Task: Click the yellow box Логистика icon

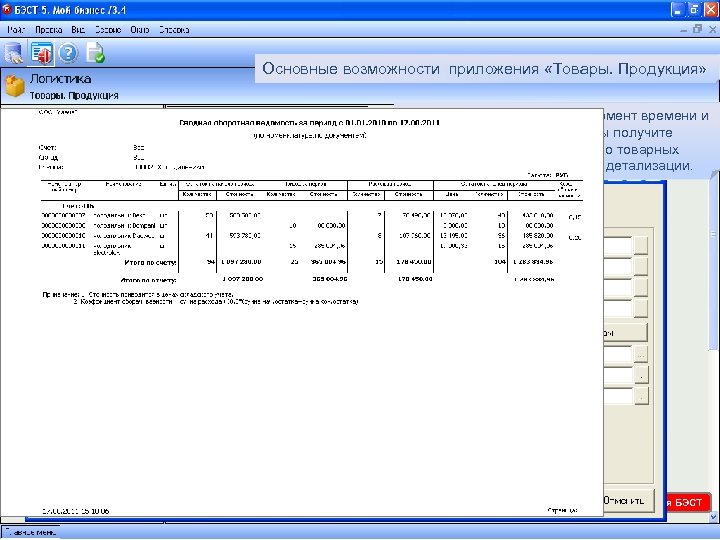Action: pyautogui.click(x=14, y=86)
